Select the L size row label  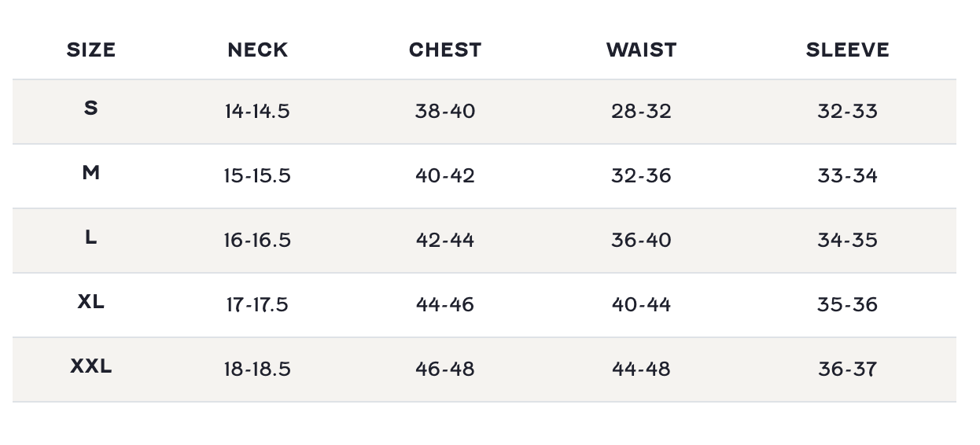coord(91,237)
